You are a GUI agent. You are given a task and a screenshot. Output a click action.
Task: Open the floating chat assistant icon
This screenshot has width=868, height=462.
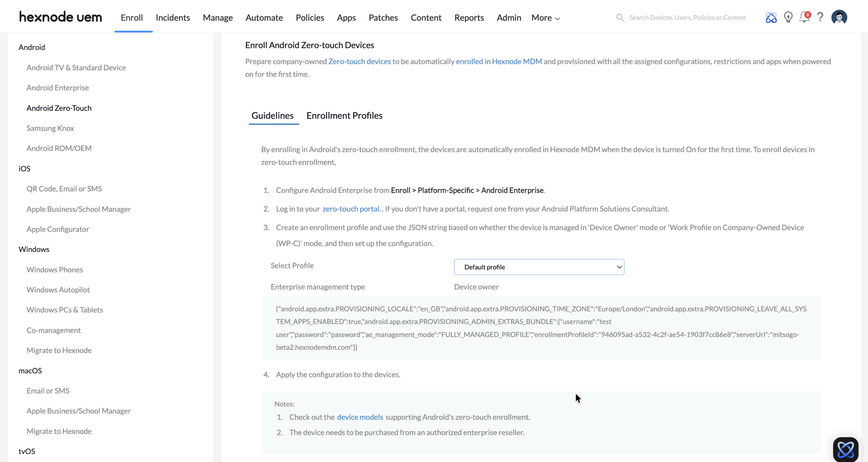[x=845, y=449]
